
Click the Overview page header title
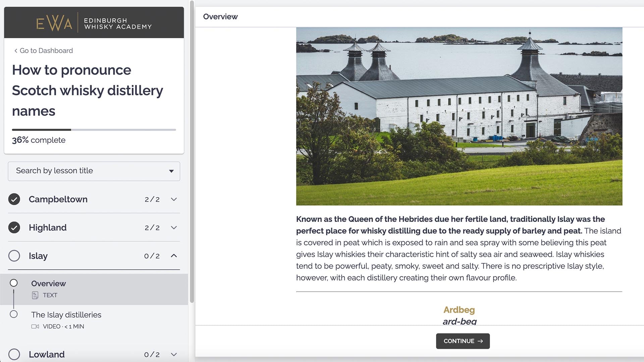pyautogui.click(x=220, y=17)
